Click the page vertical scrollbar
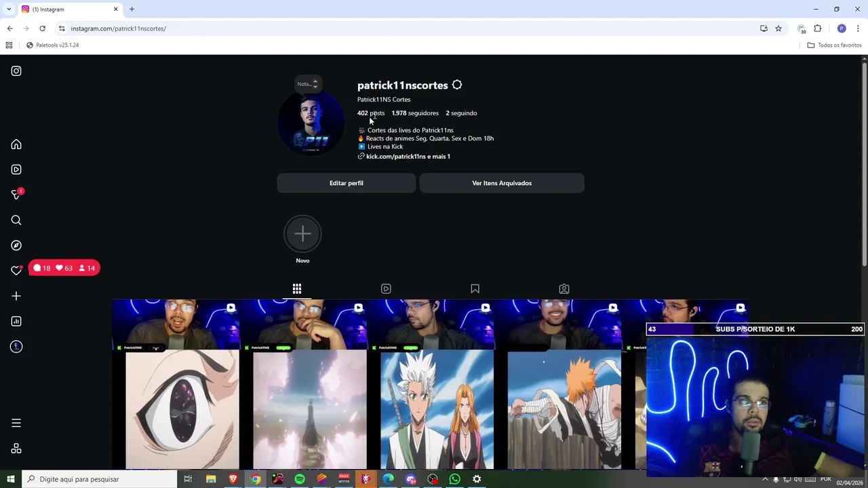868x488 pixels. [x=865, y=165]
